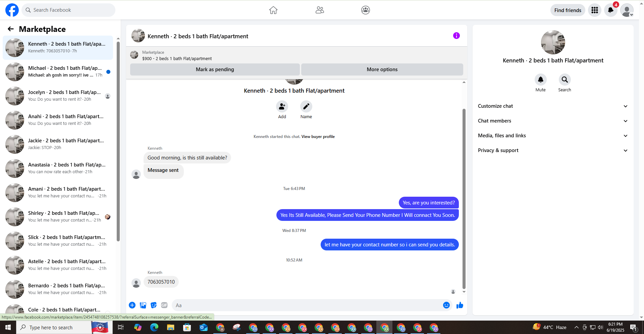Expand the Chat members section
The height and width of the screenshot is (334, 644).
coord(553,121)
